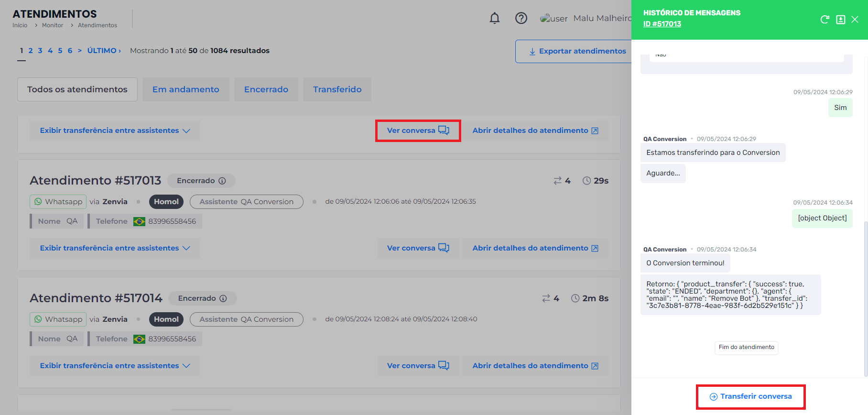Open the help question mark icon
The width and height of the screenshot is (868, 415).
521,18
